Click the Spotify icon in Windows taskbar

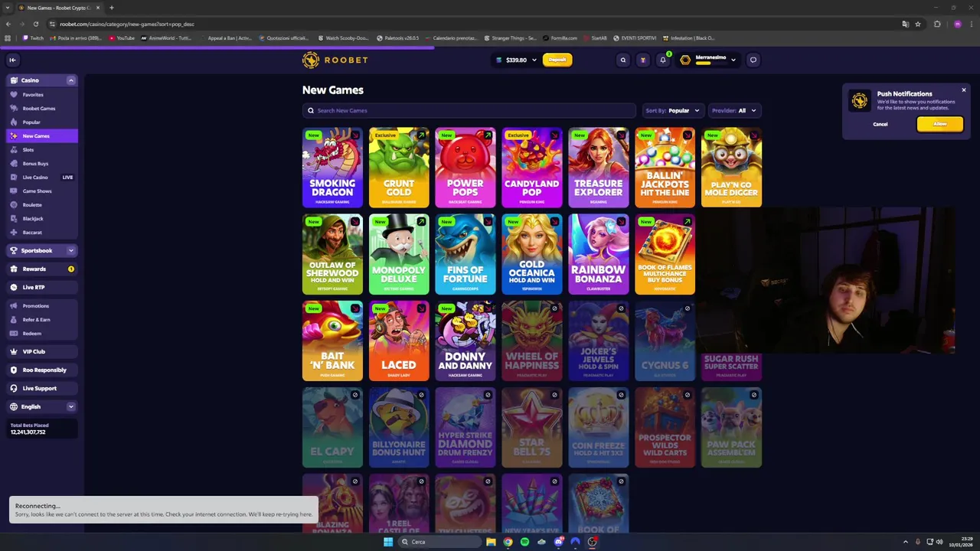[524, 542]
